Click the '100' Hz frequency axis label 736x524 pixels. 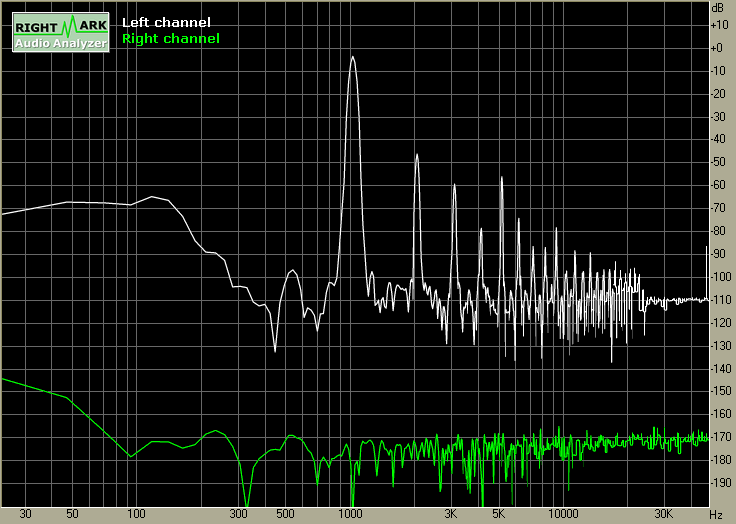point(136,514)
